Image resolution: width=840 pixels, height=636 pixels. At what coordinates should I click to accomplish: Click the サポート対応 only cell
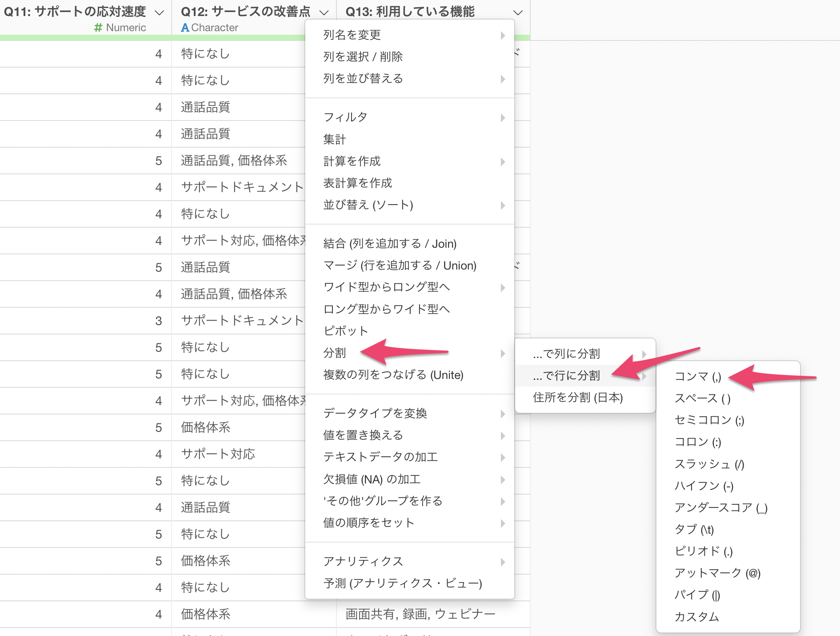(x=239, y=454)
